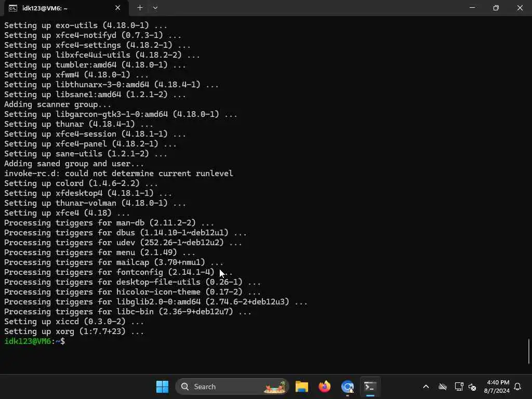Launch Firefox from the taskbar

pyautogui.click(x=324, y=387)
